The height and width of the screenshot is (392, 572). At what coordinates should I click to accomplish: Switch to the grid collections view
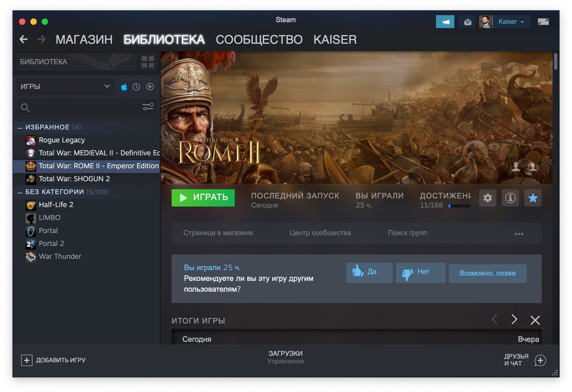click(148, 62)
